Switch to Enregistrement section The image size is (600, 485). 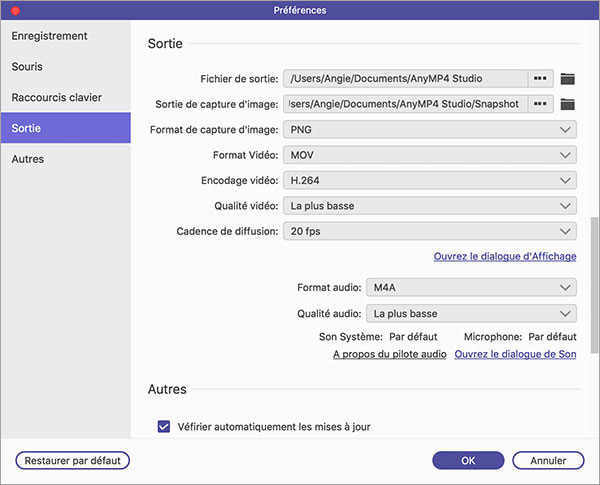click(50, 36)
